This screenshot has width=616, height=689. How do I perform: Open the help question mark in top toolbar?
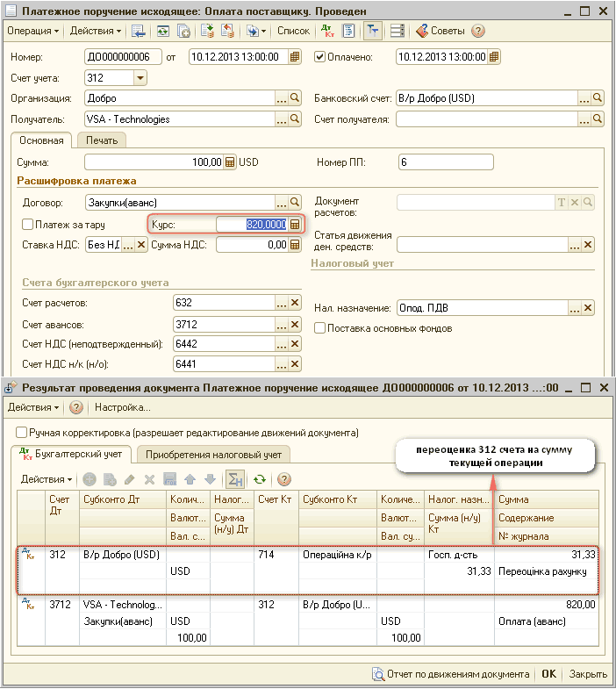[478, 31]
